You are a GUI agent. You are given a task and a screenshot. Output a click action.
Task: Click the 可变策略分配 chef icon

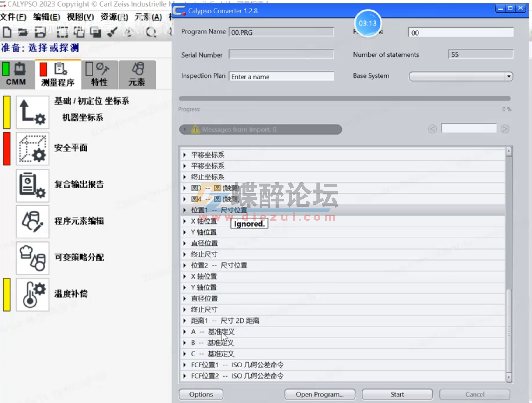[x=32, y=258]
